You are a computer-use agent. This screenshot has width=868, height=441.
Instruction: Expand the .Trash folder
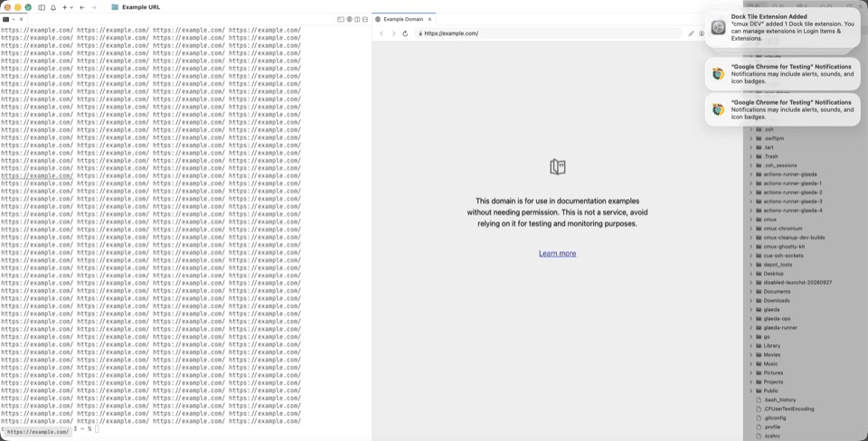point(751,156)
